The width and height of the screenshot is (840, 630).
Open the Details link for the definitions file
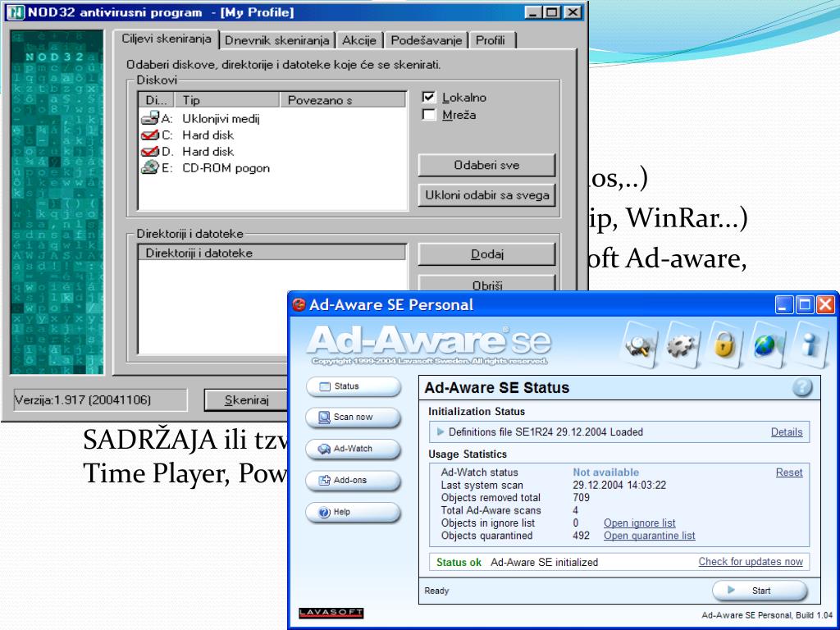pyautogui.click(x=787, y=431)
